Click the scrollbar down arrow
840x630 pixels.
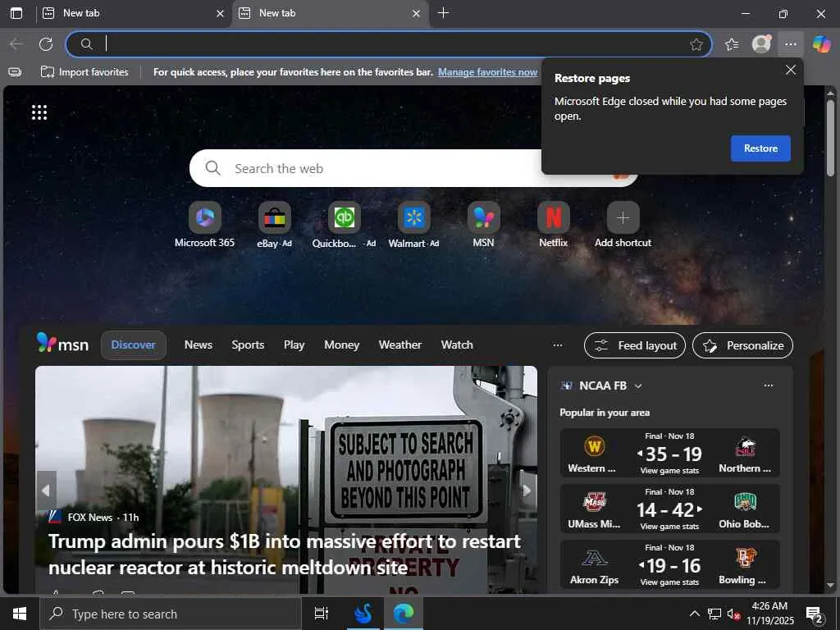[x=830, y=585]
